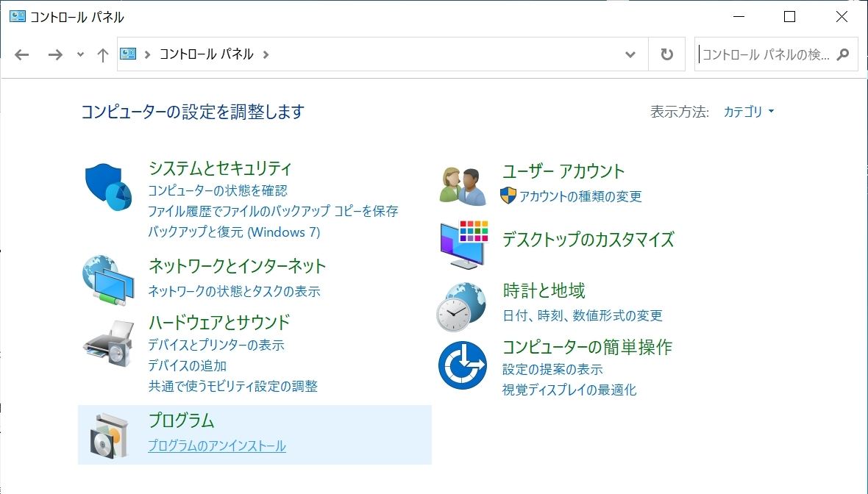Click the 時計と地域 clock icon
Screen dimensions: 868x494
[x=462, y=304]
